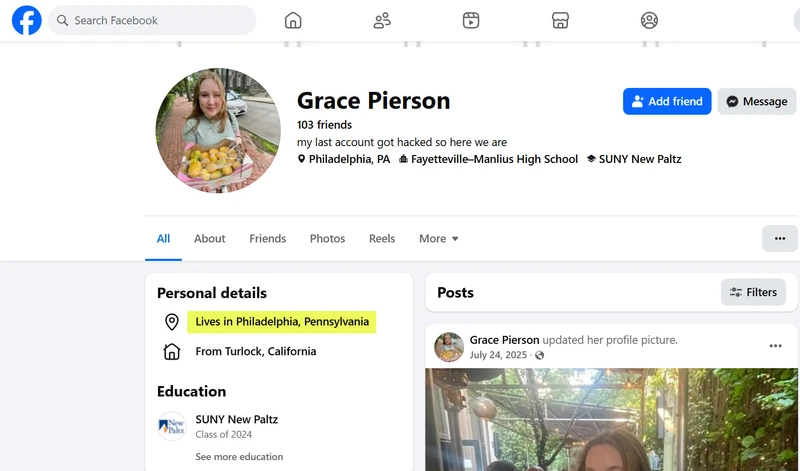
Task: Click the bio text about hacked account
Action: (402, 142)
